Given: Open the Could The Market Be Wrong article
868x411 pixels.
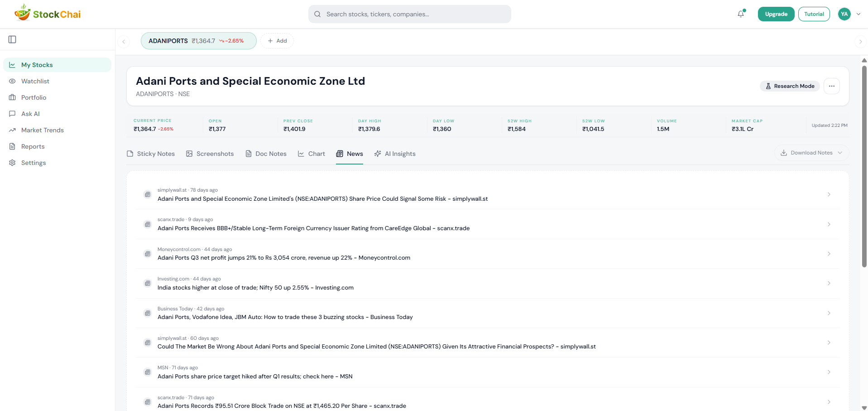Looking at the screenshot, I should (488, 343).
